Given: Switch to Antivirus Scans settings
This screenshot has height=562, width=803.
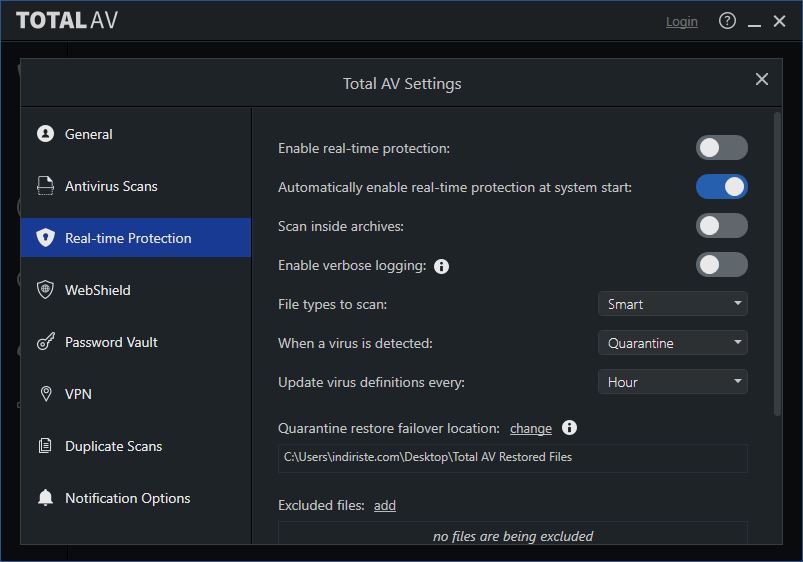Looking at the screenshot, I should click(x=136, y=186).
